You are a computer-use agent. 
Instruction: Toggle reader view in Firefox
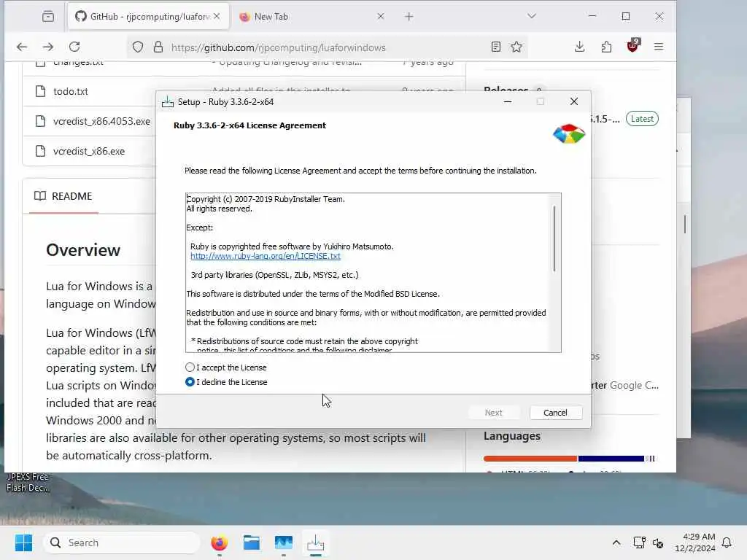tap(496, 47)
